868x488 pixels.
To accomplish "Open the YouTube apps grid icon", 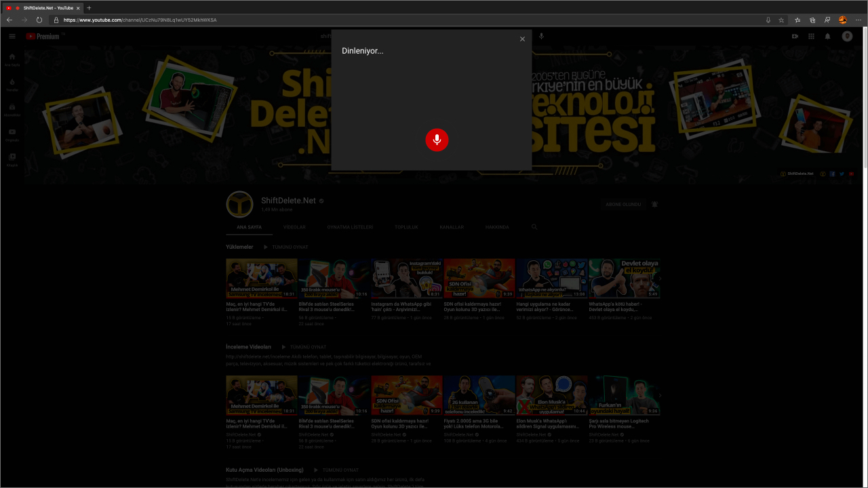I will 811,37.
